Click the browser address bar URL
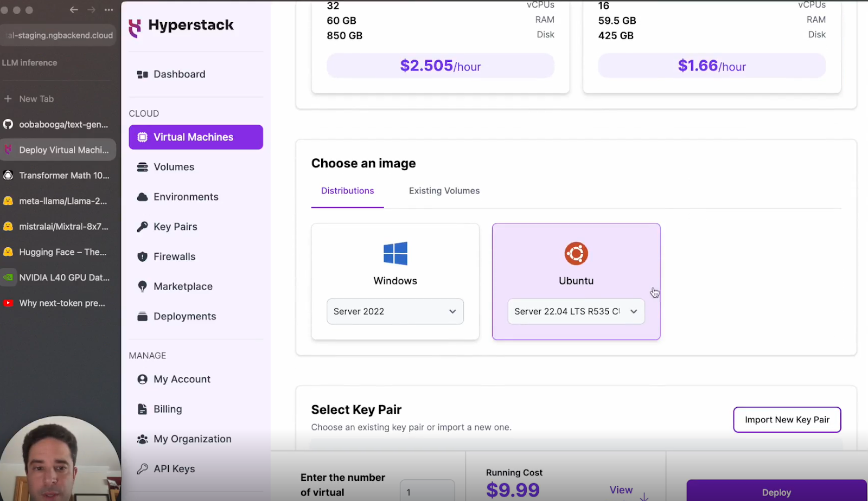The image size is (868, 501). (58, 35)
